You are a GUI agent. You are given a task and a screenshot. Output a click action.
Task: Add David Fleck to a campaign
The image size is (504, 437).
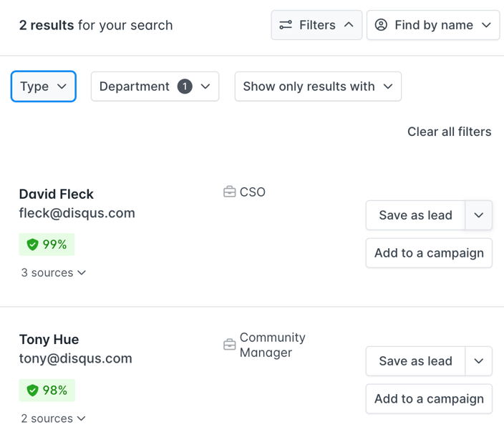coord(429,253)
